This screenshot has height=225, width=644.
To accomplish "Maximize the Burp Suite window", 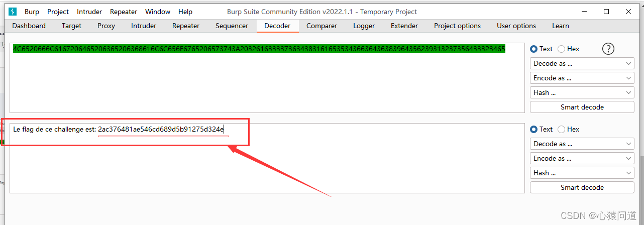I will [606, 12].
